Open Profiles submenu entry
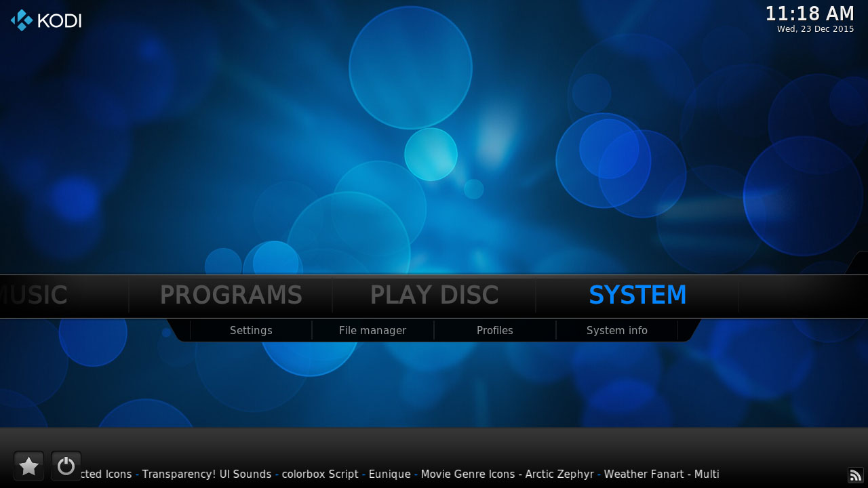Viewport: 868px width, 488px height. coord(495,331)
